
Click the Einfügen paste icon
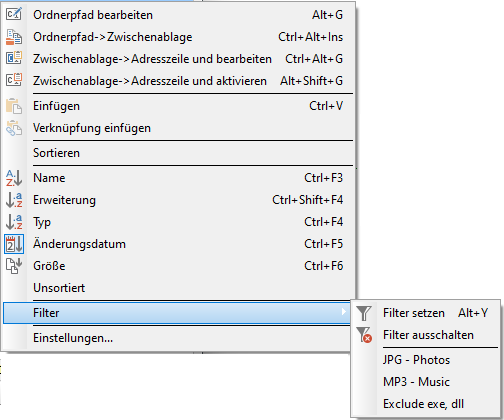coord(14,106)
